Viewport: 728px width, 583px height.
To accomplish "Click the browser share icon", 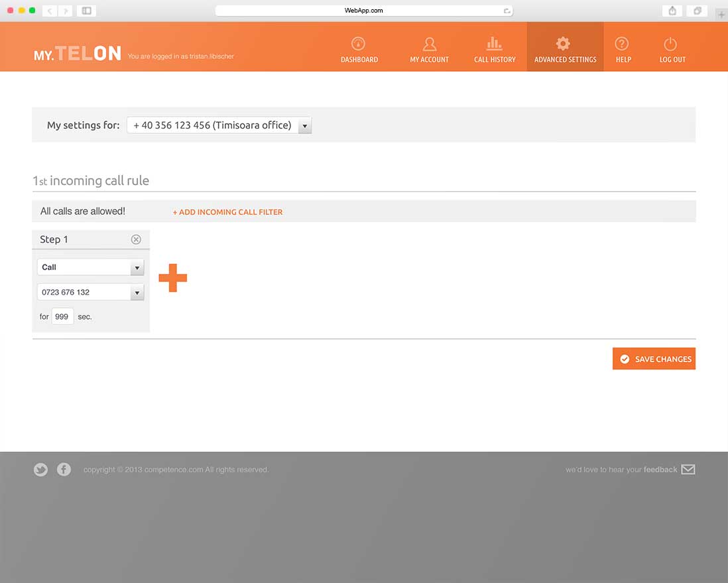I will pyautogui.click(x=672, y=11).
